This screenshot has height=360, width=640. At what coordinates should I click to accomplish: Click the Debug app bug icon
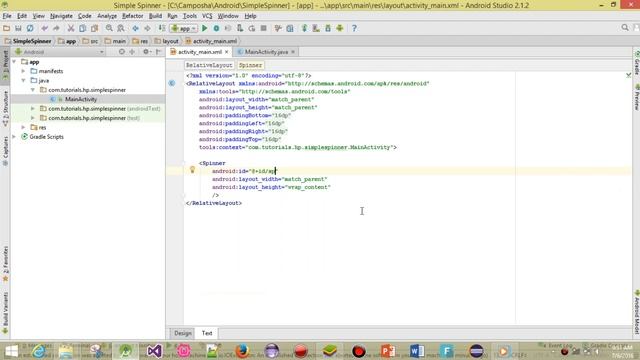coord(216,28)
